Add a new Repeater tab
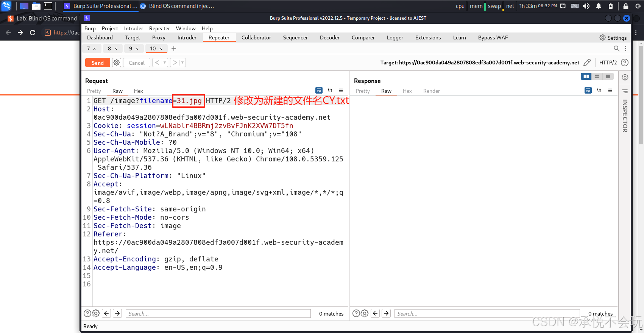Screen dimensions: 644x333 click(174, 48)
